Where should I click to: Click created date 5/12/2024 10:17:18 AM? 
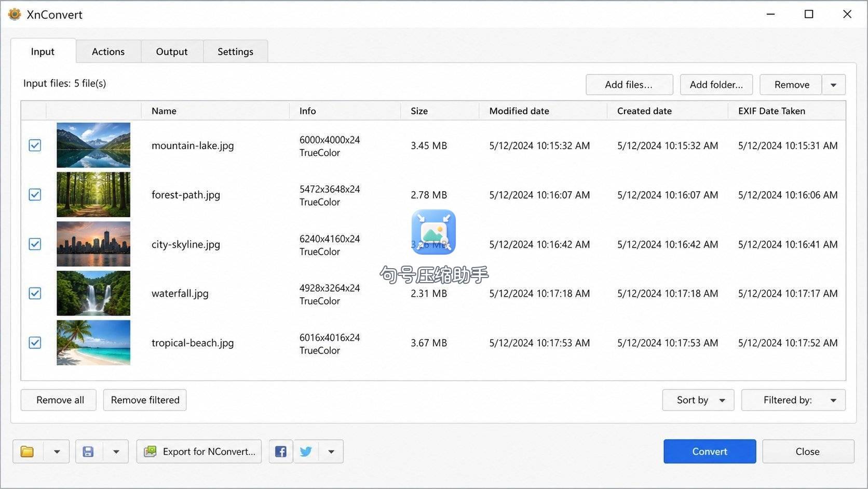[x=668, y=294]
